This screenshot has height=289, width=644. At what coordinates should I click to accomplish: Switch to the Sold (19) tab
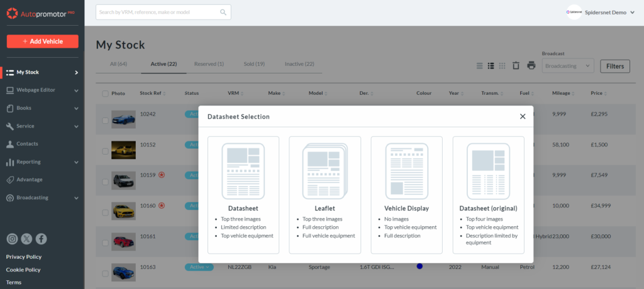[254, 64]
